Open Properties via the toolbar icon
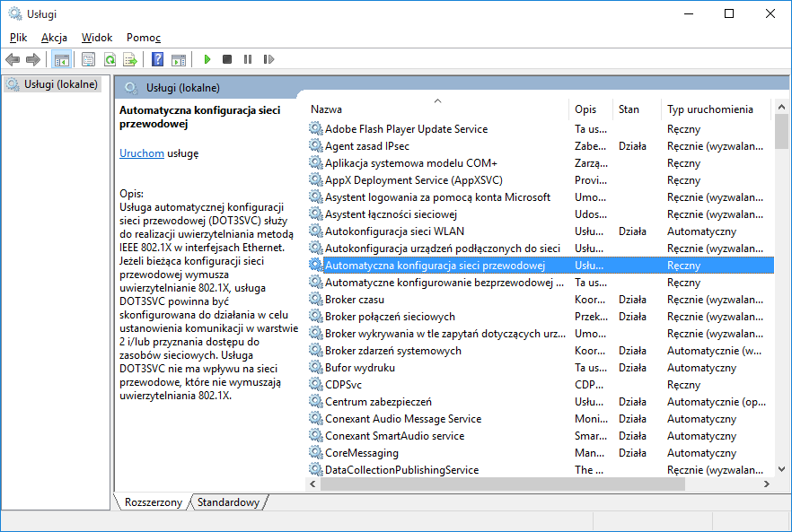This screenshot has width=792, height=532. click(x=88, y=59)
